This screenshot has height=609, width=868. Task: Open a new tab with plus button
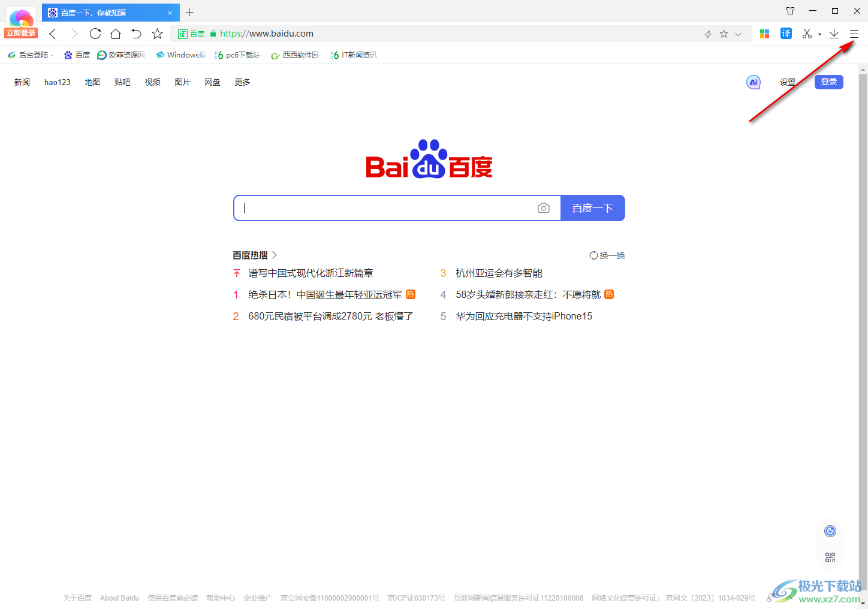(190, 12)
